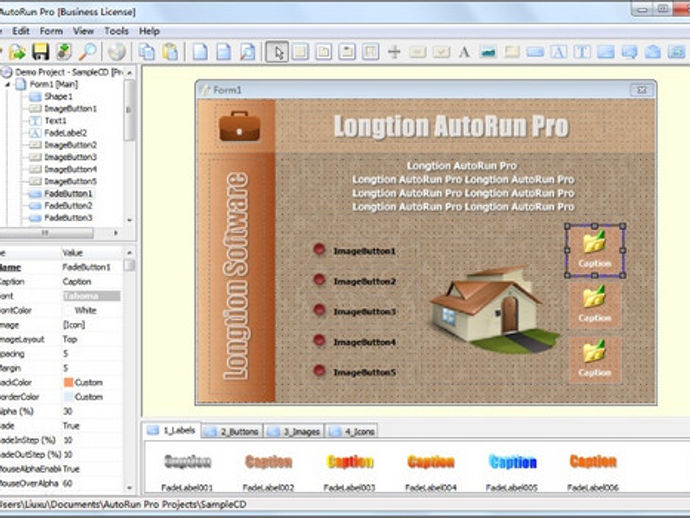Click the Font property value Tahoma

pos(91,296)
